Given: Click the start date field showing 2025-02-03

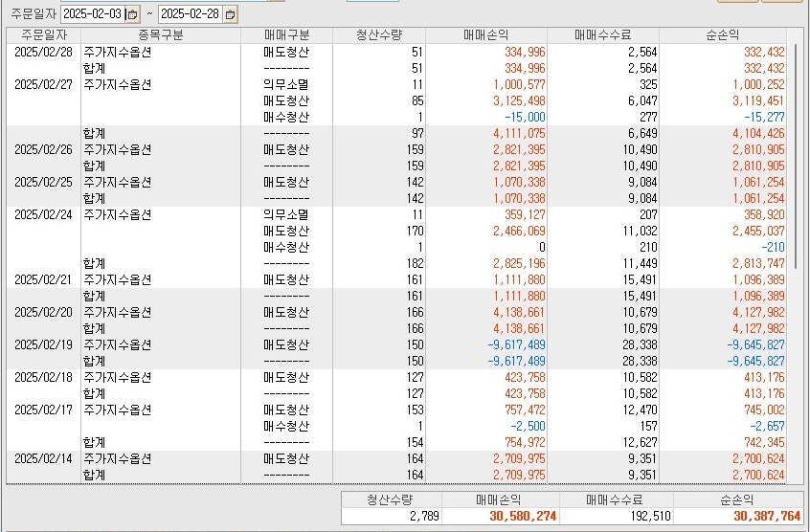Looking at the screenshot, I should tap(93, 14).
